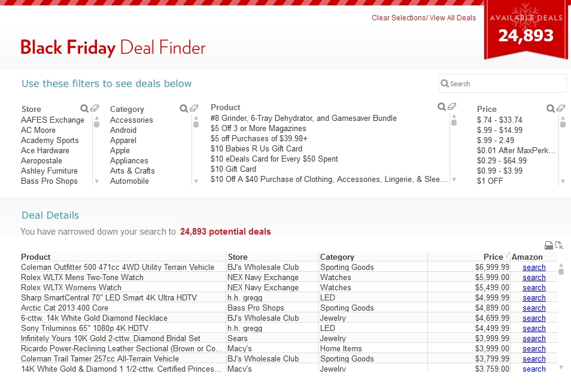Open search icon in Price filter
The width and height of the screenshot is (571, 392).
point(551,108)
